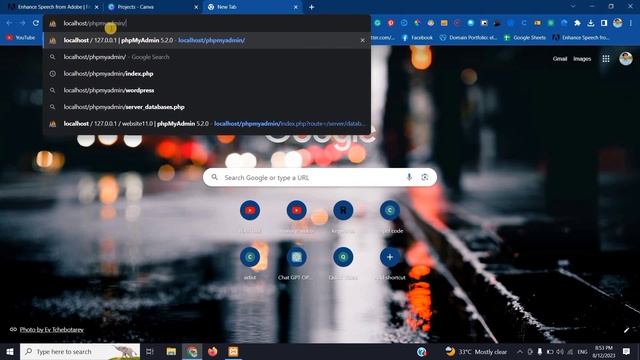This screenshot has height=360, width=640.
Task: Choose the localhost phpMyAdmin 5.2.0 suggestion
Action: coord(207,40)
